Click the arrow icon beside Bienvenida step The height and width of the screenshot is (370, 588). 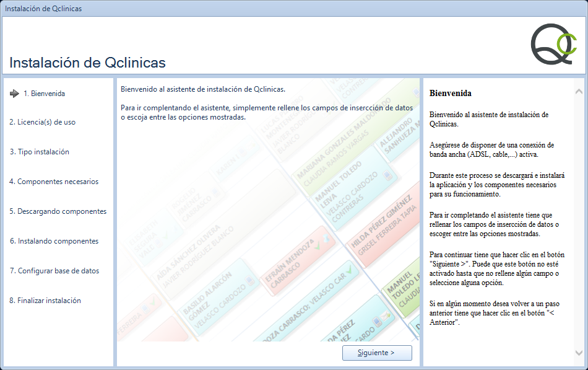tap(14, 94)
